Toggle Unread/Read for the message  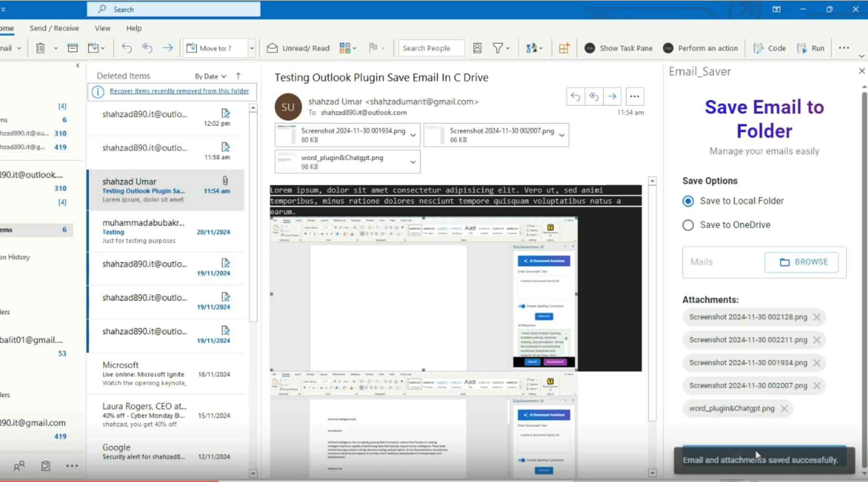298,48
